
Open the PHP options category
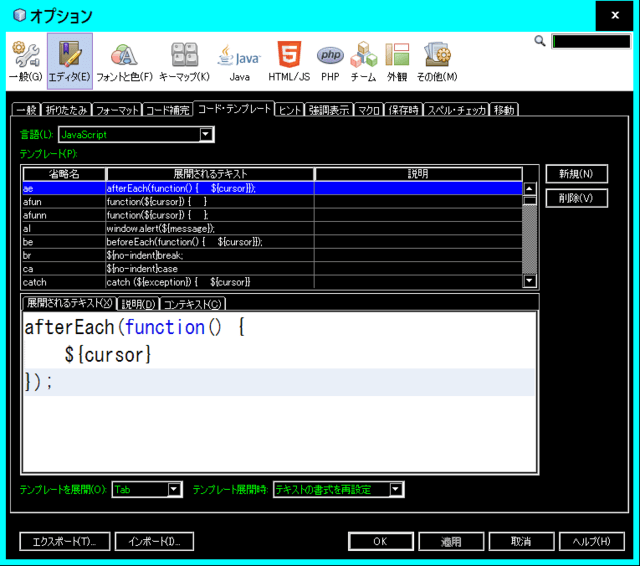pyautogui.click(x=330, y=60)
